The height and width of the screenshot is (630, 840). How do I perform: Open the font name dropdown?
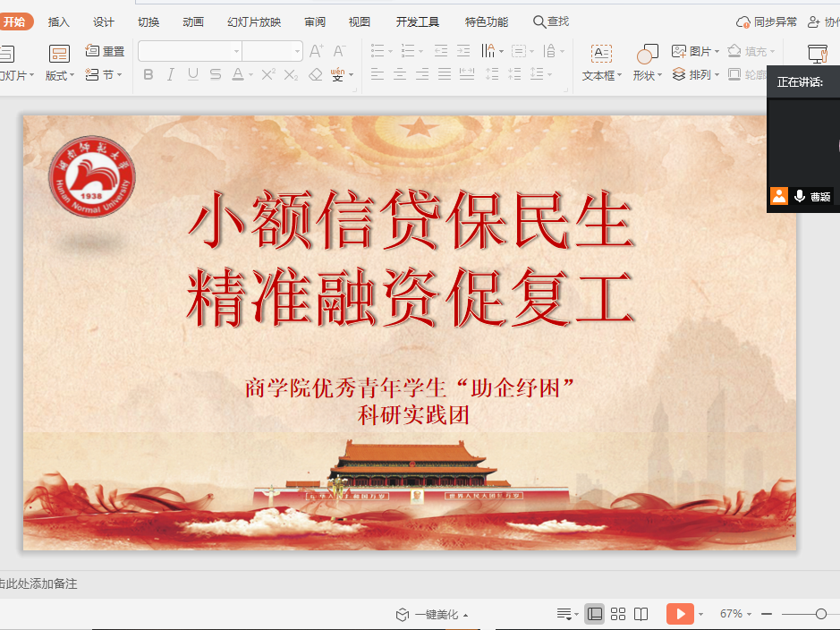point(236,51)
